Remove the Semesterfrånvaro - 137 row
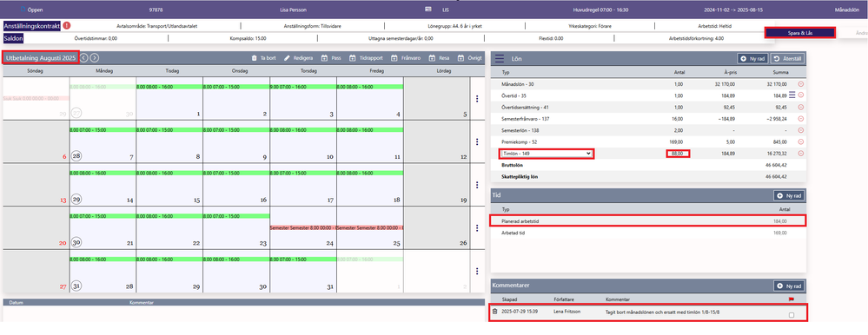868x335 pixels. (800, 118)
